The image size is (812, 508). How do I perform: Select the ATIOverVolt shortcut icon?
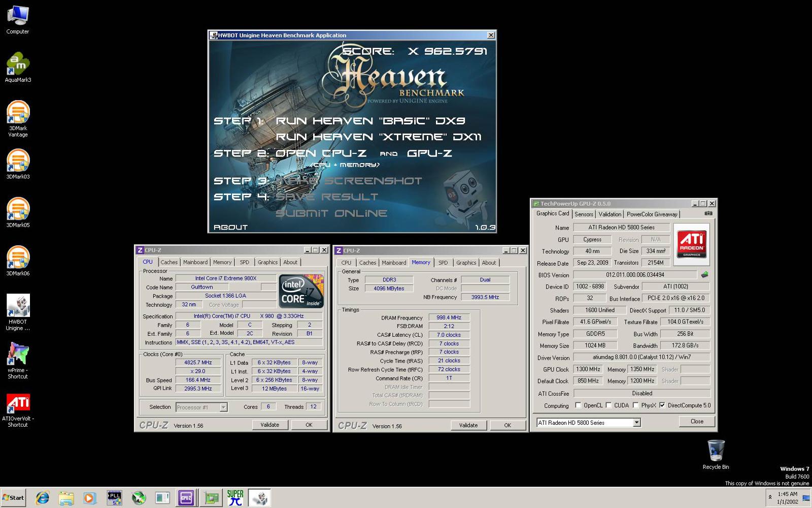(18, 409)
